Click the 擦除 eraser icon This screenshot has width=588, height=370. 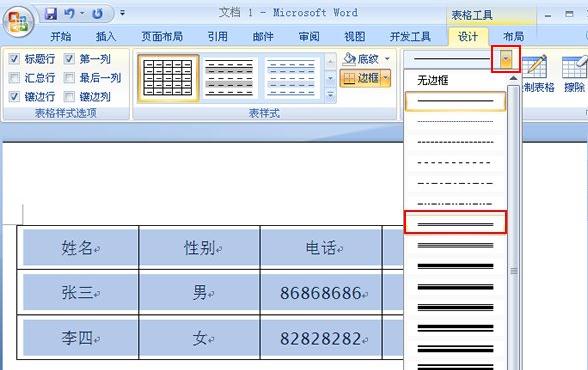[x=574, y=67]
